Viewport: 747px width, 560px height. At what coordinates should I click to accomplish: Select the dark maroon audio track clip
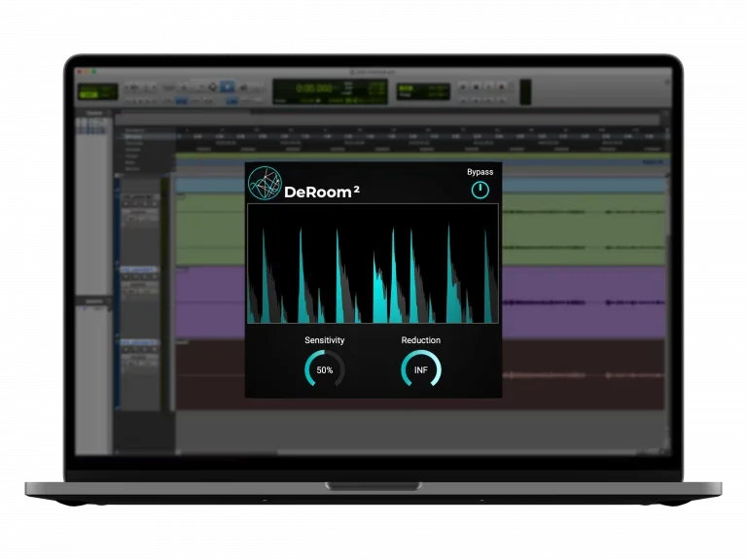(584, 374)
